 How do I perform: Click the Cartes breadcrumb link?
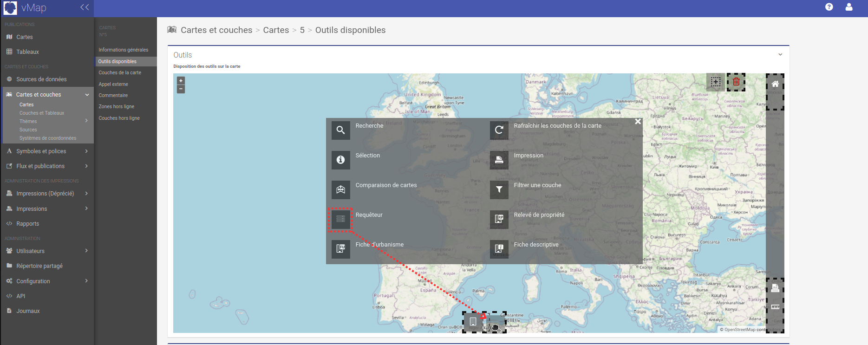(x=276, y=30)
